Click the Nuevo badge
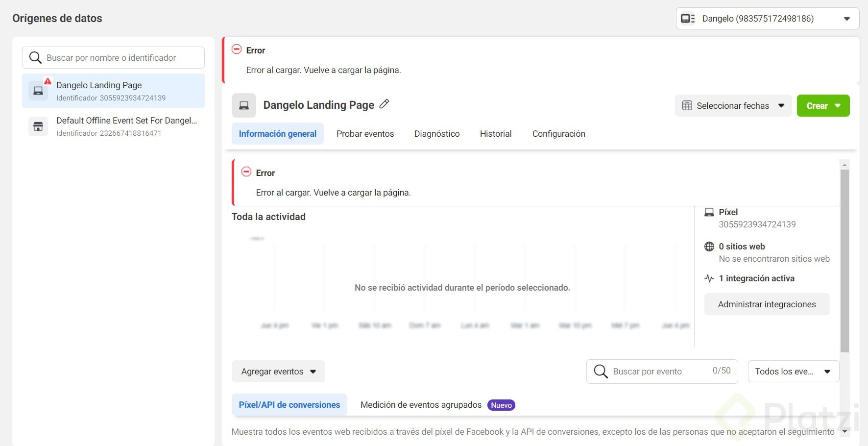This screenshot has height=446, width=868. tap(501, 405)
